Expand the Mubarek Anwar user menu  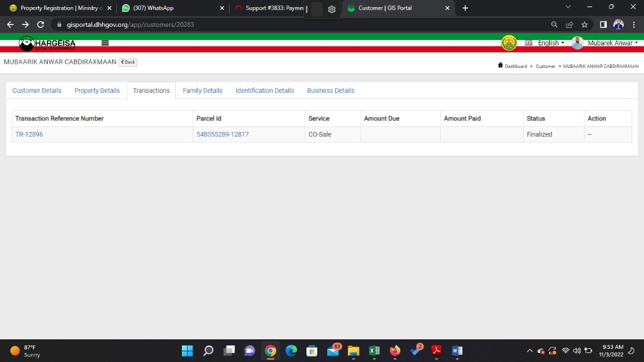click(613, 43)
